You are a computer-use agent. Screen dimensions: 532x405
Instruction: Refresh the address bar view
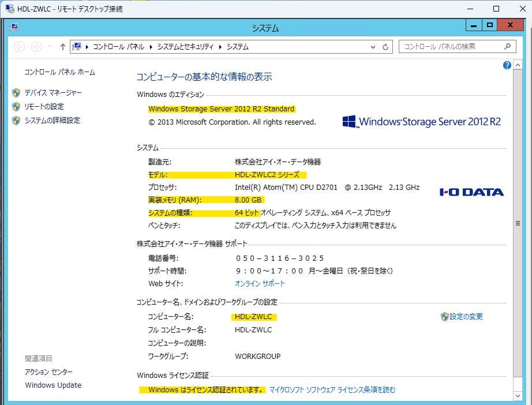pyautogui.click(x=385, y=47)
